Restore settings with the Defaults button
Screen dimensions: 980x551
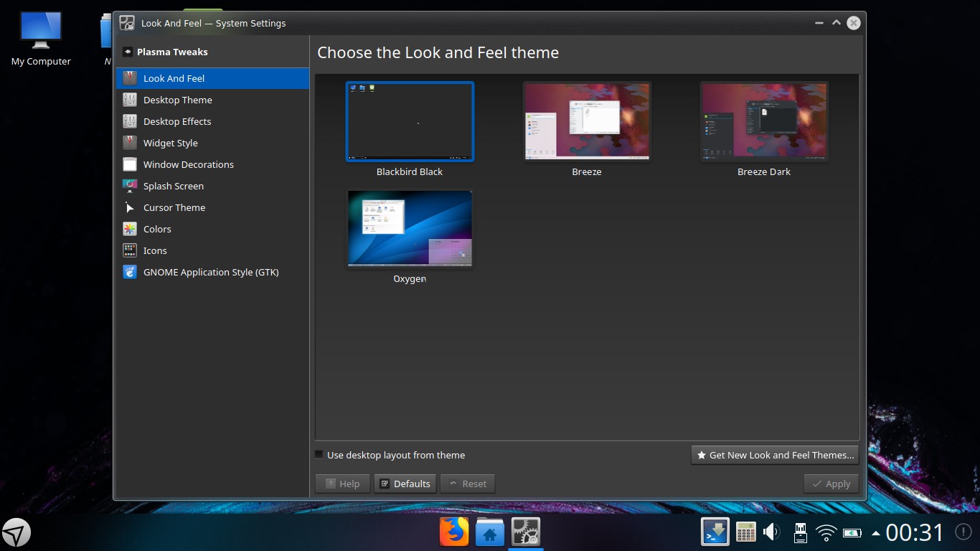[x=405, y=484]
